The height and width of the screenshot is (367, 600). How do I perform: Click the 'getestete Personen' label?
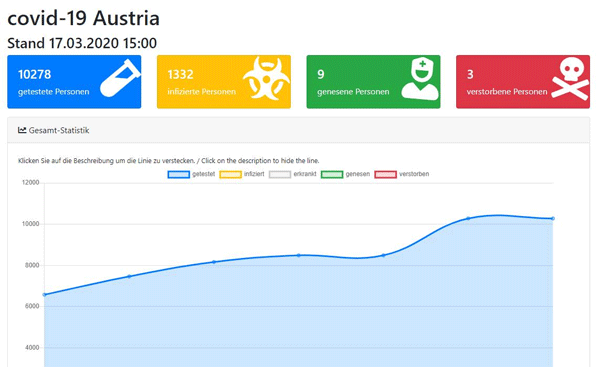(x=54, y=92)
